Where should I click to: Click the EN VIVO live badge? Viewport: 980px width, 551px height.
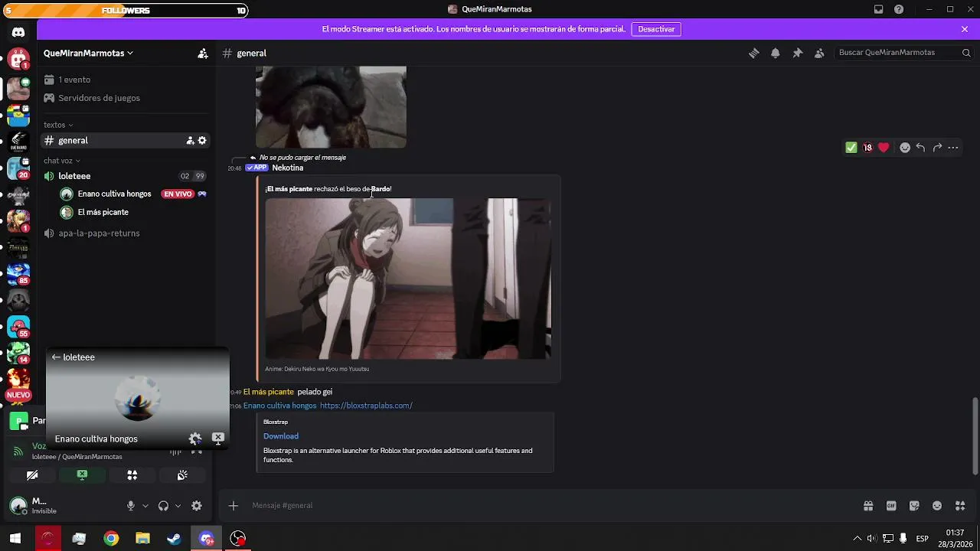point(178,194)
